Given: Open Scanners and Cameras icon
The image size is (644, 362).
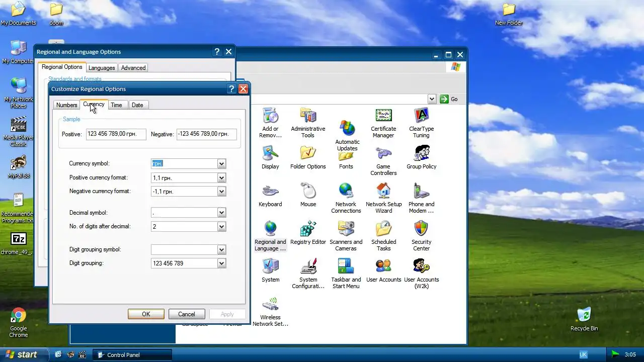Looking at the screenshot, I should (346, 236).
